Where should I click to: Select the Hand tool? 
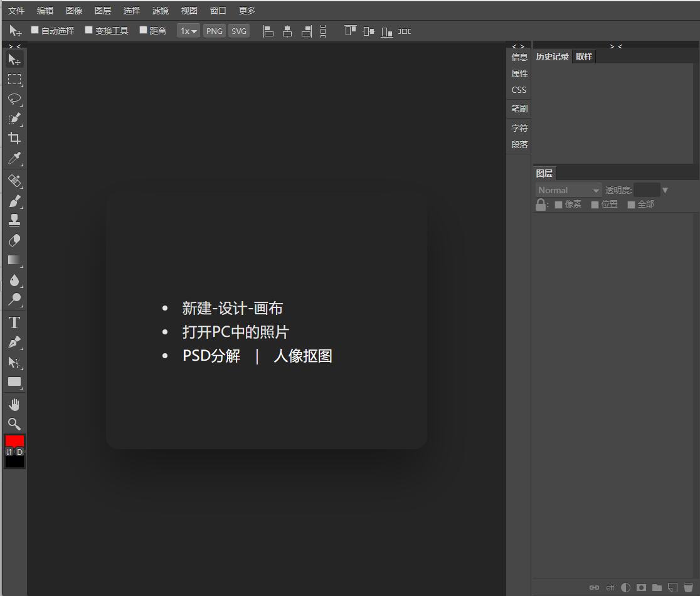click(14, 404)
